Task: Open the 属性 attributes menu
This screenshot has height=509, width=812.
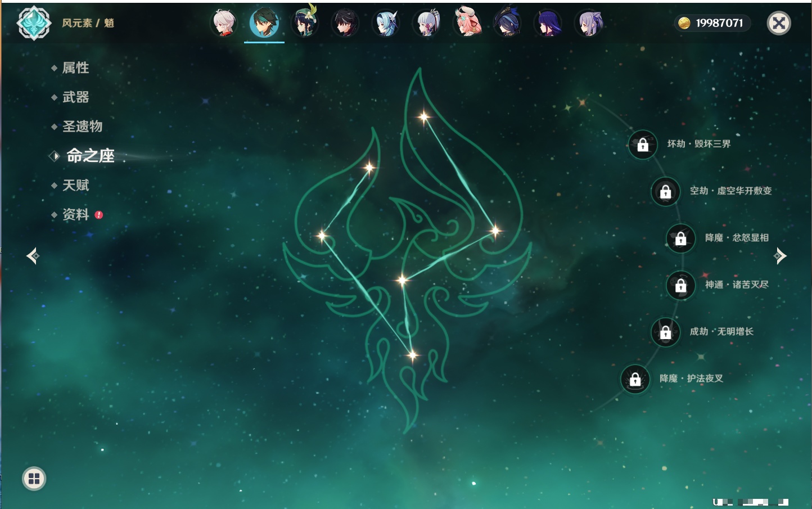Action: [75, 68]
